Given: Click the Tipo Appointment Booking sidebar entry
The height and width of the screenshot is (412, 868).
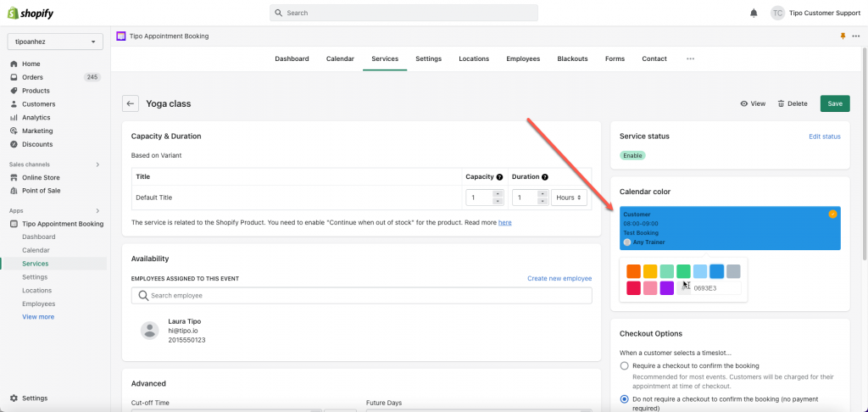Looking at the screenshot, I should (63, 224).
